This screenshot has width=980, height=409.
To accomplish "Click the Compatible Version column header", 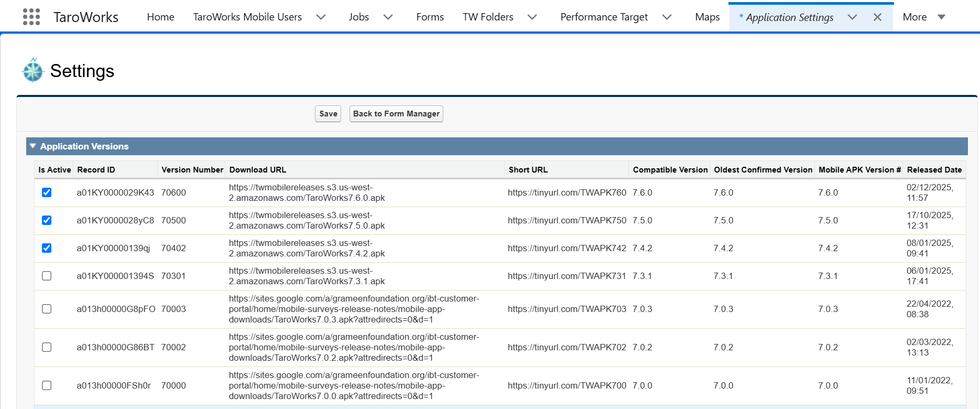I will tap(670, 170).
